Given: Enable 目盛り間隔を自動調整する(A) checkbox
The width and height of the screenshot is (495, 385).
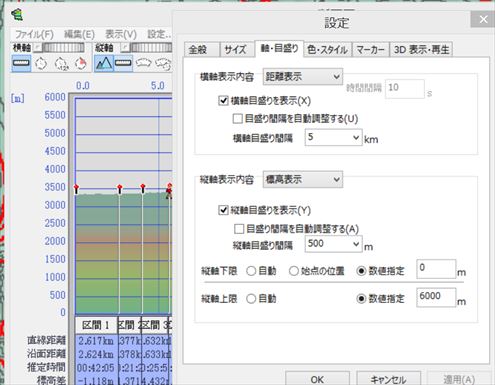Looking at the screenshot, I should (239, 229).
